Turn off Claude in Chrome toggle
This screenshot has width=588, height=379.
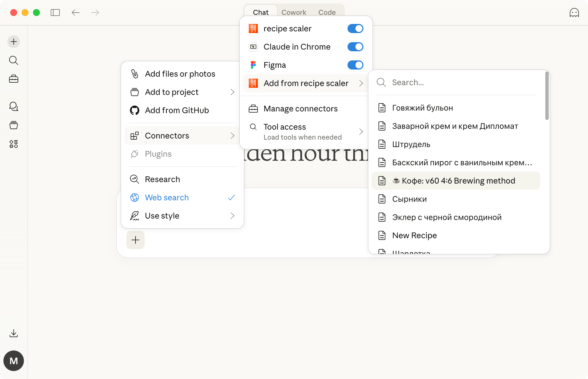(355, 47)
